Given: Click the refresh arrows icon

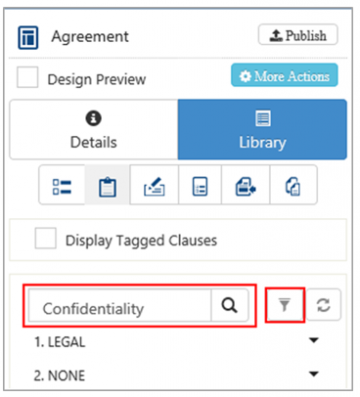Looking at the screenshot, I should click(324, 305).
